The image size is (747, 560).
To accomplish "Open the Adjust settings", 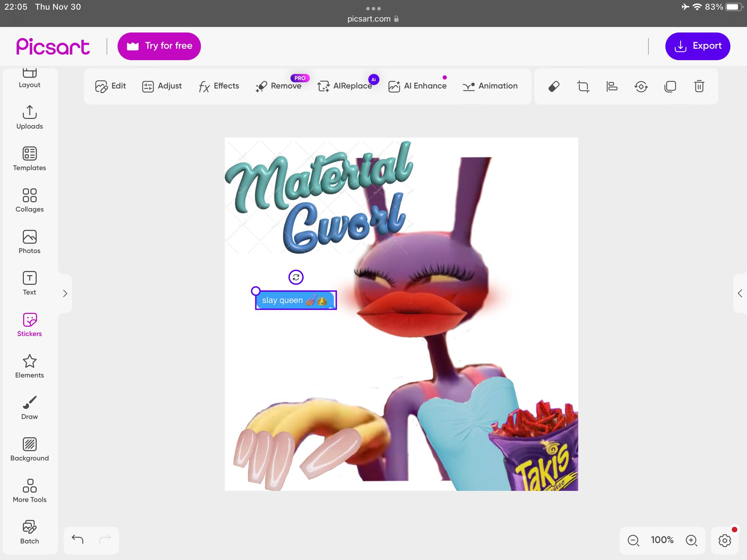I will tap(162, 86).
